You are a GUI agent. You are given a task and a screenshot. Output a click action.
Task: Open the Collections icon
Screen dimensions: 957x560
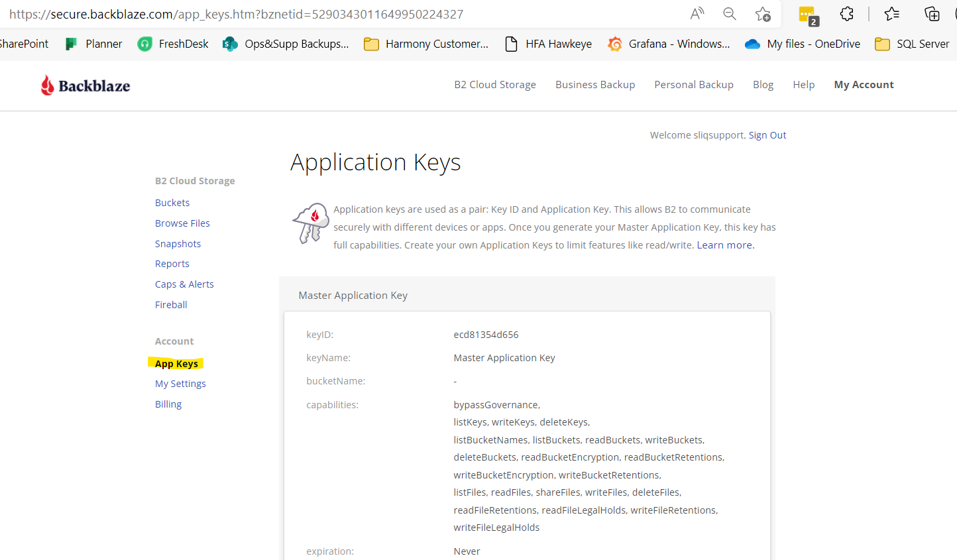coord(932,13)
